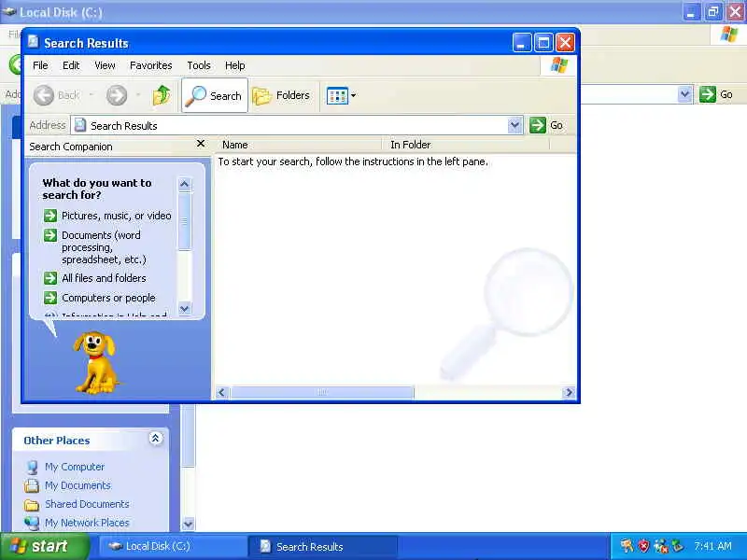Open My Network Places link
Viewport: 747px width, 560px height.
(x=87, y=523)
